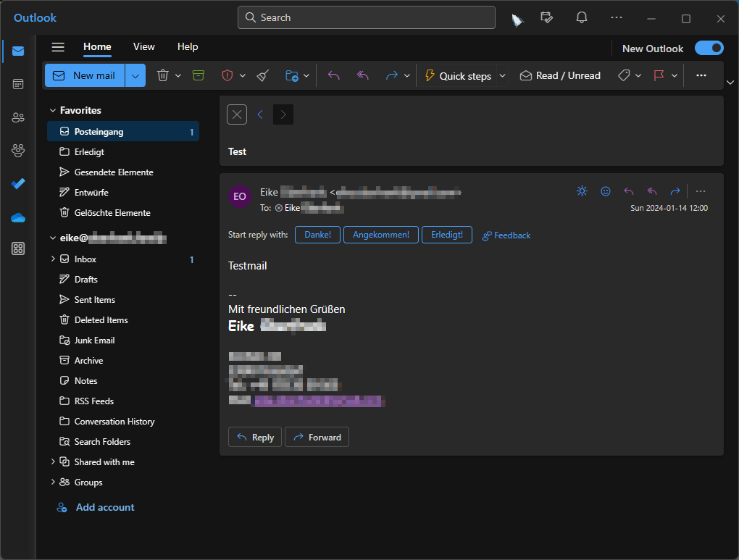Click Forward button below the message

[x=317, y=437]
